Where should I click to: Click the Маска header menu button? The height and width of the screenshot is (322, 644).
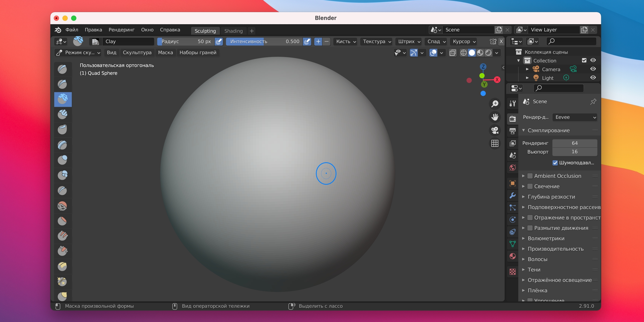click(165, 53)
